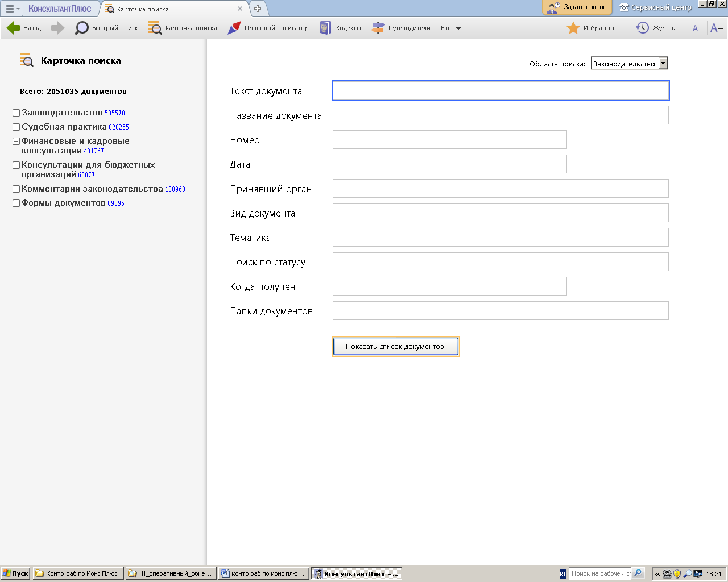This screenshot has height=582, width=728.
Task: Click the taskbar search magnifier icon
Action: tap(638, 573)
